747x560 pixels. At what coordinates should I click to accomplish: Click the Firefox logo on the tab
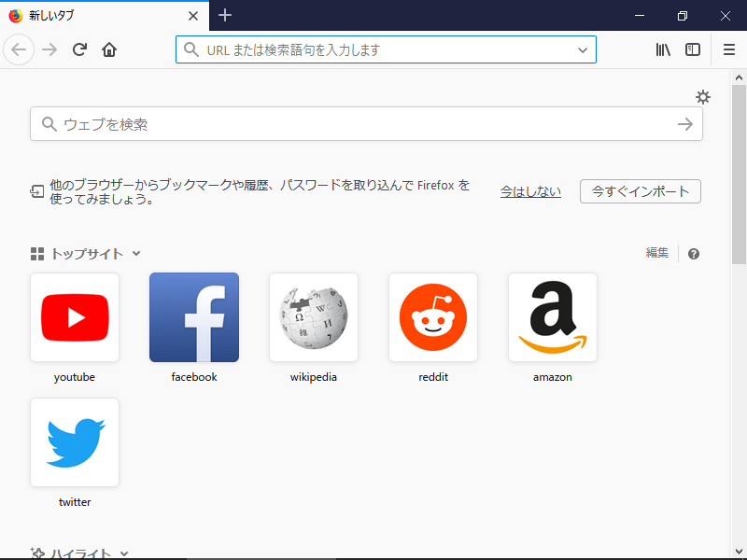[16, 16]
